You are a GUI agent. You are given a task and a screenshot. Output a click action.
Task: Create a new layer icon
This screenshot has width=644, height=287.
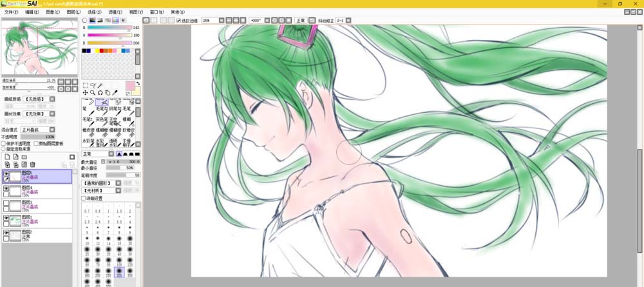pos(7,157)
